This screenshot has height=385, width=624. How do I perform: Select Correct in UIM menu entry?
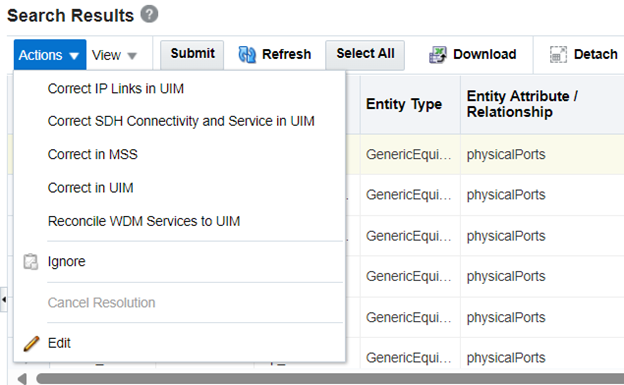pos(91,188)
